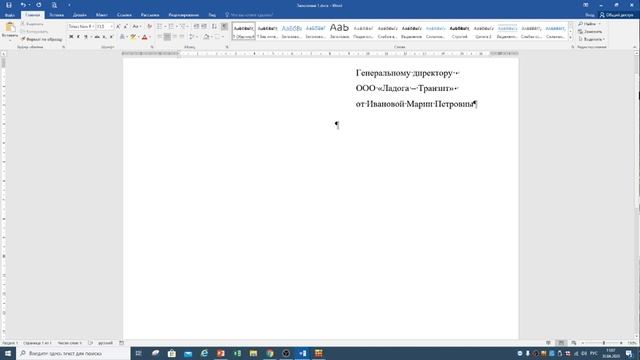Image resolution: width=640 pixels, height=360 pixels.
Task: Open the font name combo box
Action: coord(81,27)
